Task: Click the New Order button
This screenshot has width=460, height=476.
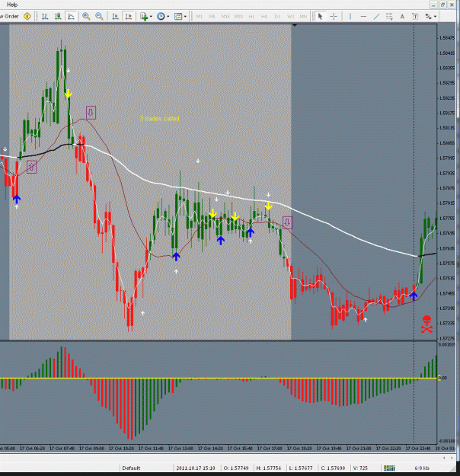Action: [10, 17]
